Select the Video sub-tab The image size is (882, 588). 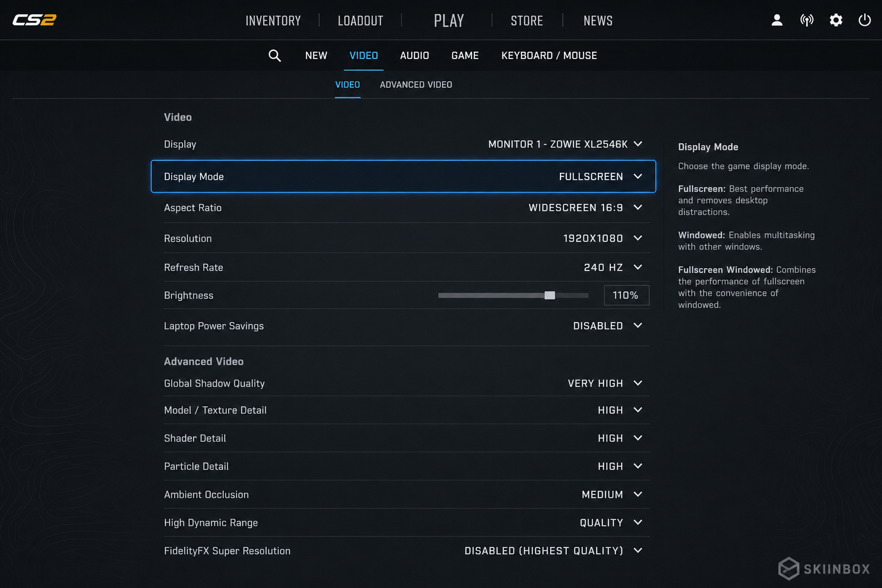[x=347, y=84]
